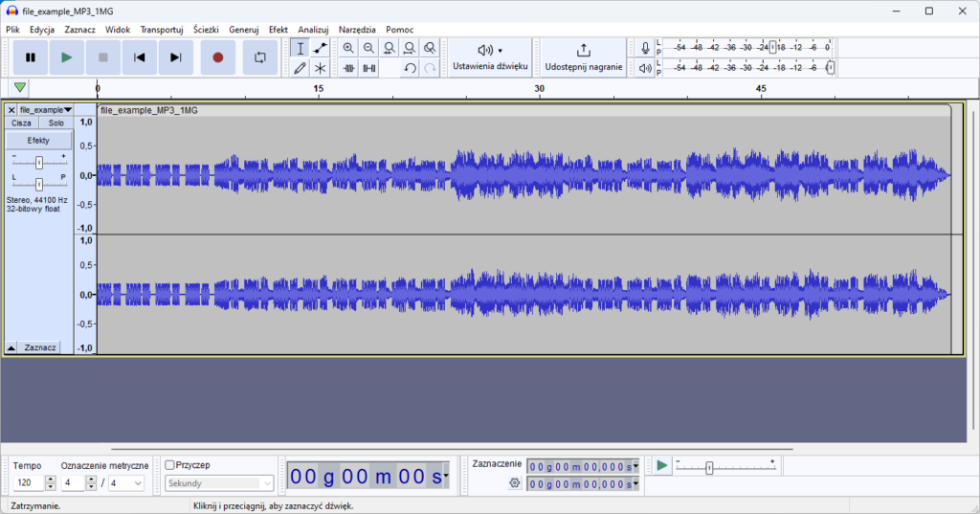Select the Multi-tool (asterisk icon)
The width and height of the screenshot is (980, 514).
(x=320, y=68)
